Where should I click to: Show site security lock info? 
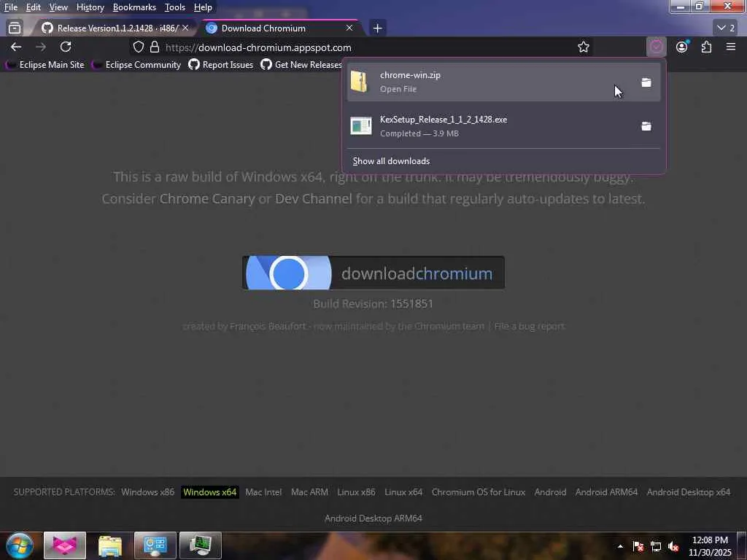[155, 47]
